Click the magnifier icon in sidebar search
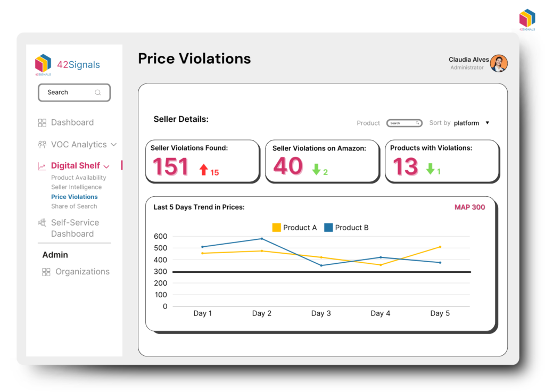 (x=98, y=93)
